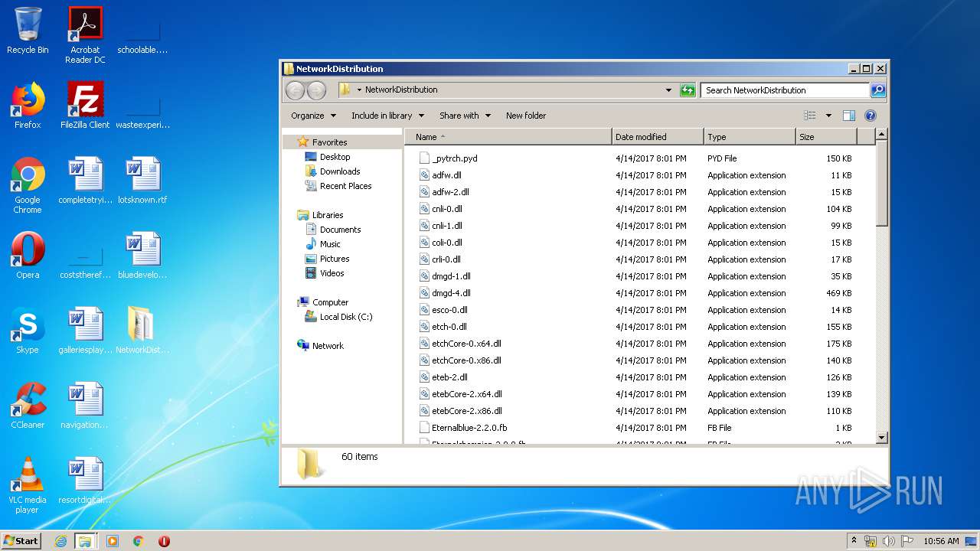Open Chrome from the taskbar
980x551 pixels.
[139, 541]
